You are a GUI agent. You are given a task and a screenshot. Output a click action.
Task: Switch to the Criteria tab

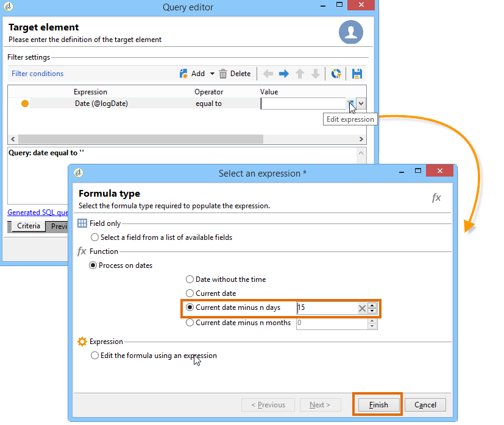coord(28,226)
